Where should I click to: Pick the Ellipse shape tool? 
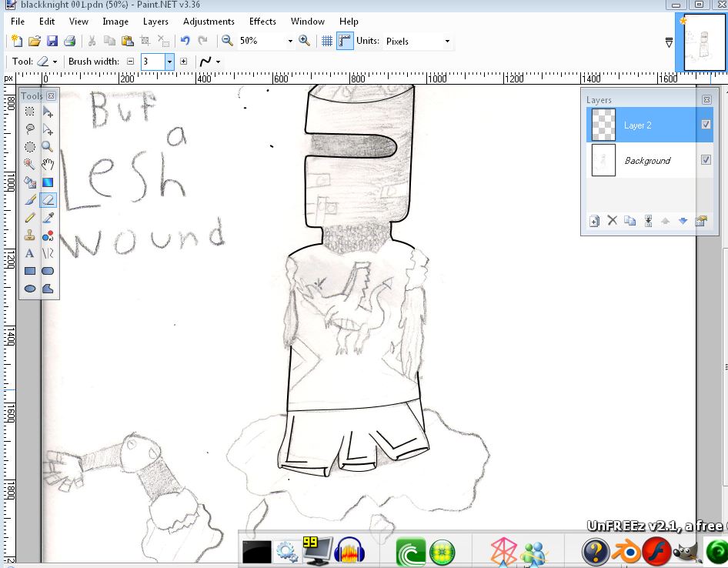point(30,289)
